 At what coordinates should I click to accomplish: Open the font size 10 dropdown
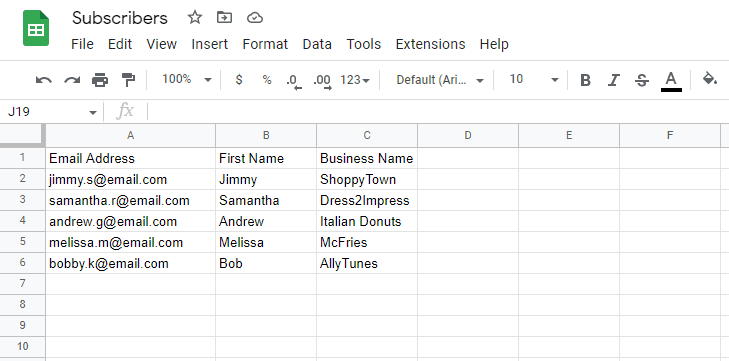point(534,80)
